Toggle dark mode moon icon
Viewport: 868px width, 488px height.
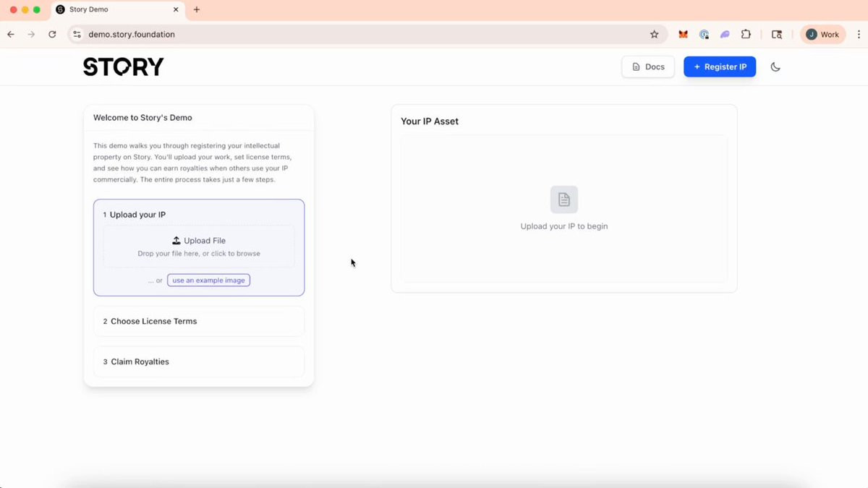pyautogui.click(x=775, y=67)
